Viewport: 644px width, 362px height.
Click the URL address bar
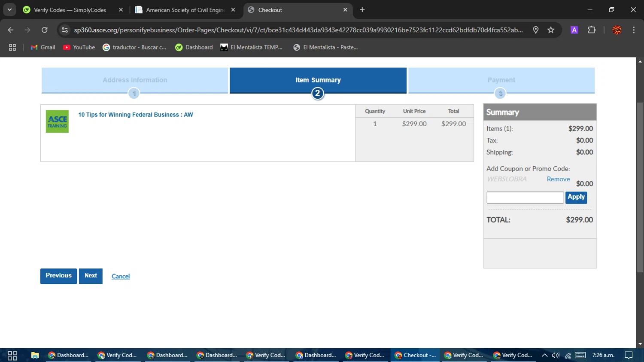298,30
